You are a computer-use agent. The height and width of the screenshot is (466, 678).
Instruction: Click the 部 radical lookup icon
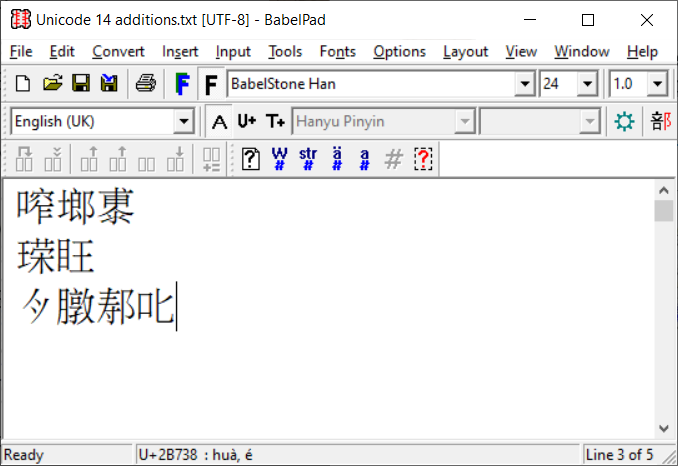[x=661, y=121]
